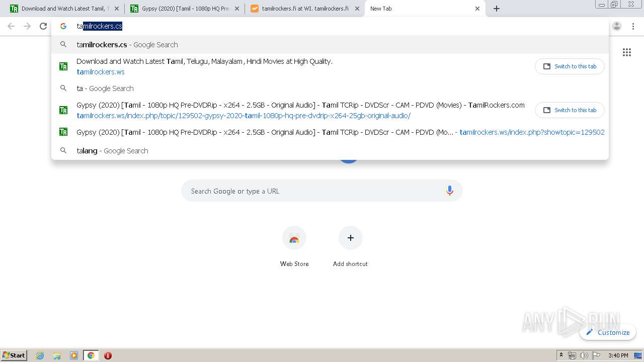
Task: Click the Web Store label
Action: [294, 264]
